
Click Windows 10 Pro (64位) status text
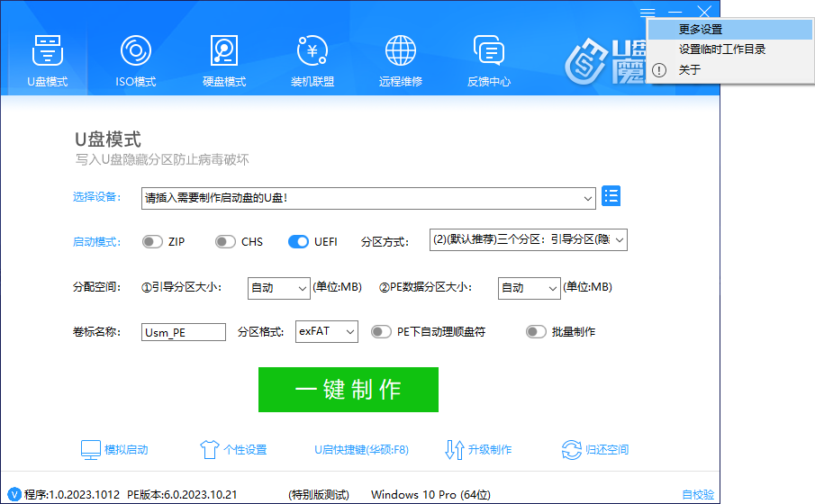pyautogui.click(x=430, y=495)
